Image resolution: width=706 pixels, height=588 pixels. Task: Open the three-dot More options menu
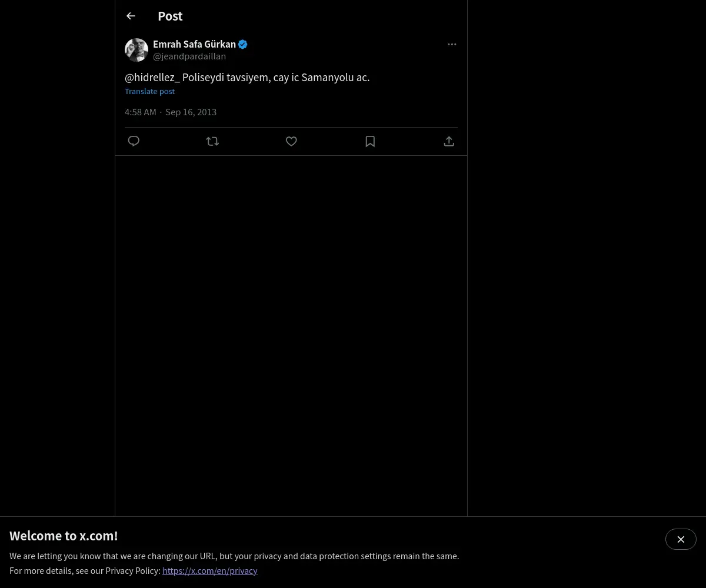point(452,44)
